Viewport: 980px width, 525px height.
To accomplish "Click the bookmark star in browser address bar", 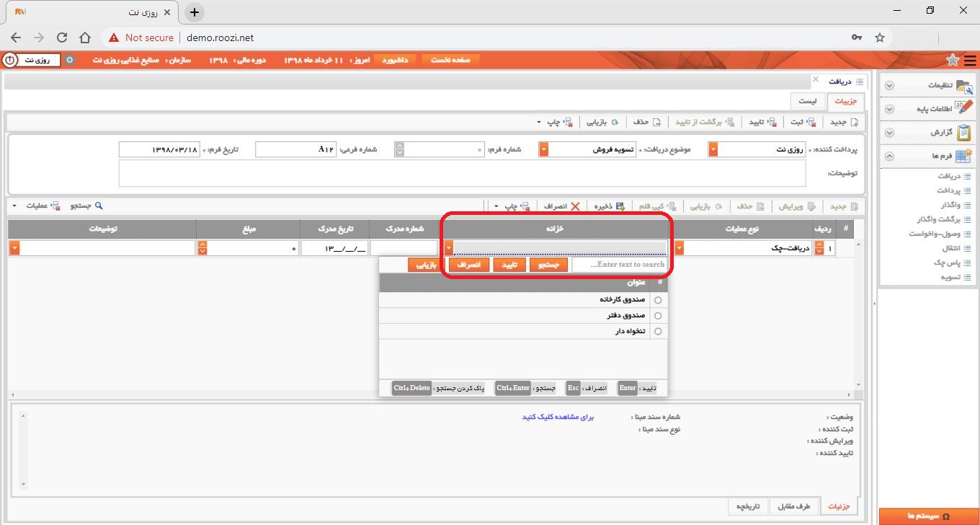I will tap(879, 37).
